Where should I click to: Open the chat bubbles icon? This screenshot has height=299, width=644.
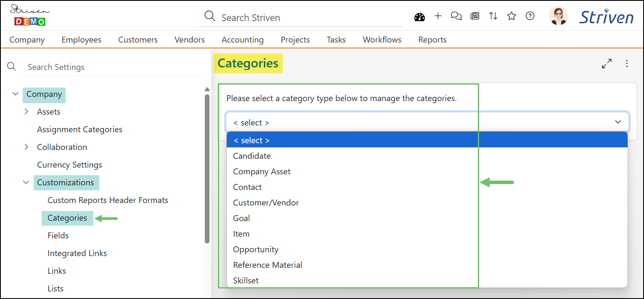coord(456,16)
